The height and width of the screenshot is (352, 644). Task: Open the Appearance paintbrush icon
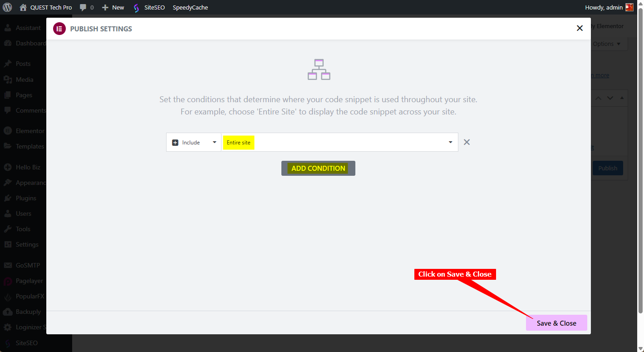[8, 183]
